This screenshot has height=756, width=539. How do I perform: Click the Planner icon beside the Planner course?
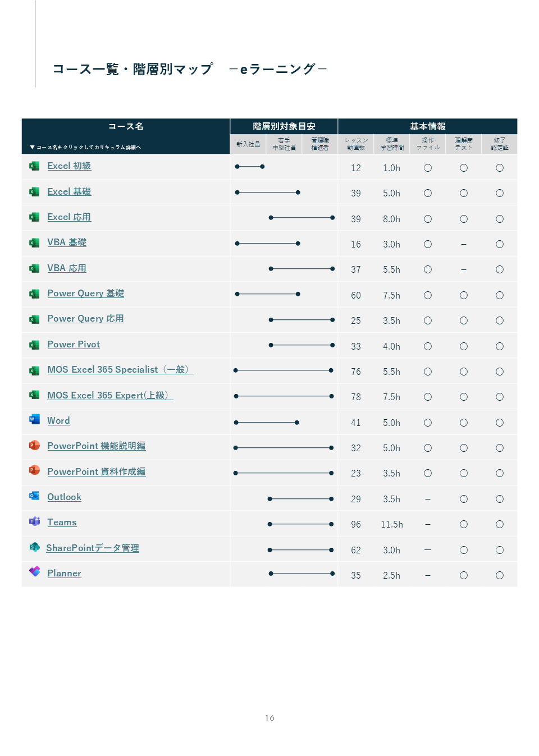[34, 573]
